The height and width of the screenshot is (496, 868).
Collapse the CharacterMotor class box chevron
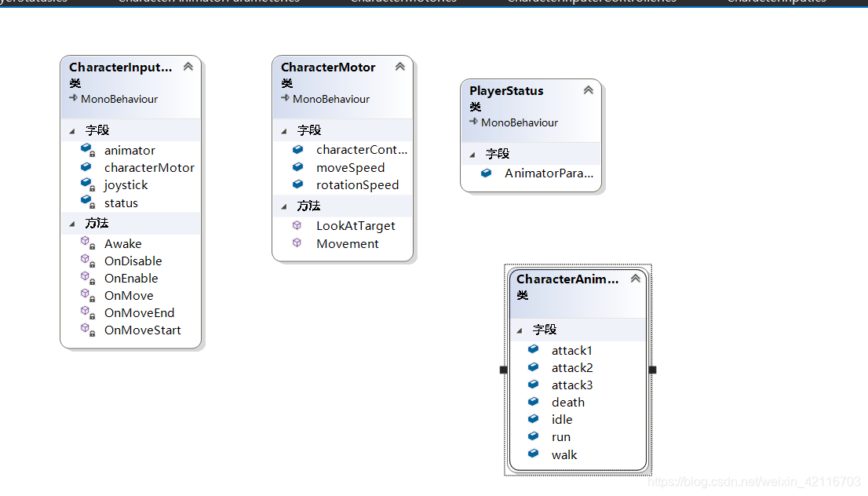coord(400,67)
